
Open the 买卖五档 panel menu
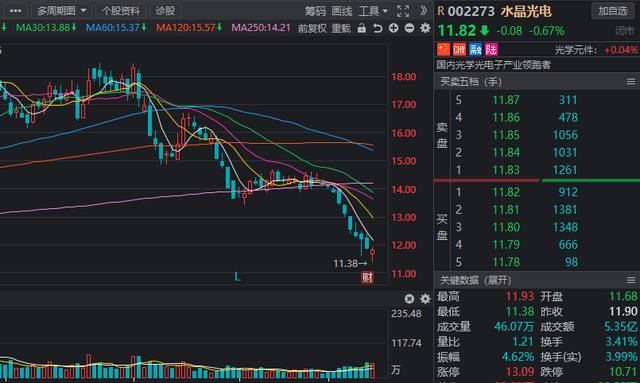[x=631, y=82]
